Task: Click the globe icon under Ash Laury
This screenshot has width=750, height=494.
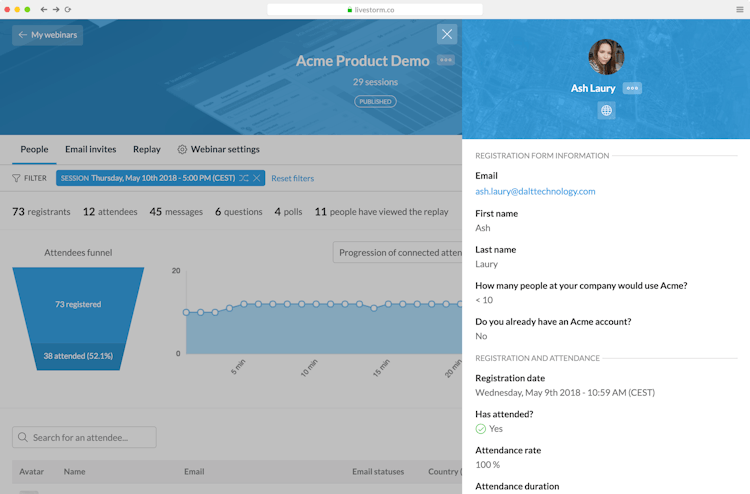Action: [606, 111]
